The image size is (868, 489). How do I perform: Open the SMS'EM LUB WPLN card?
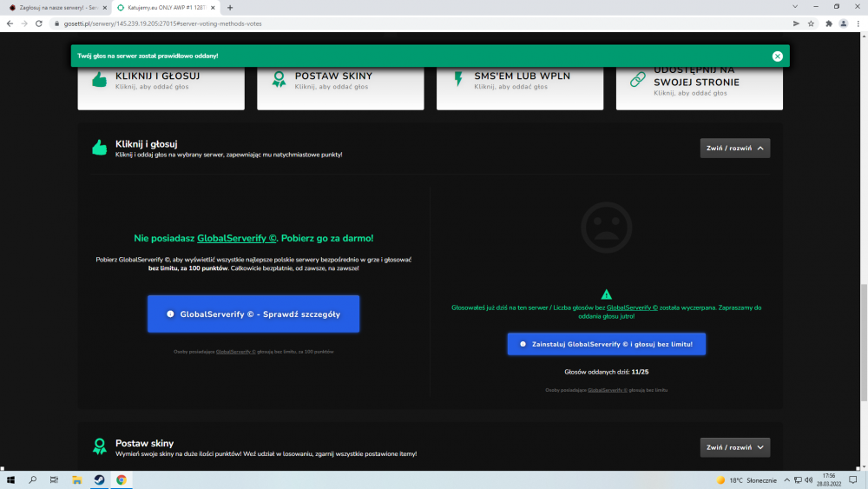click(520, 88)
